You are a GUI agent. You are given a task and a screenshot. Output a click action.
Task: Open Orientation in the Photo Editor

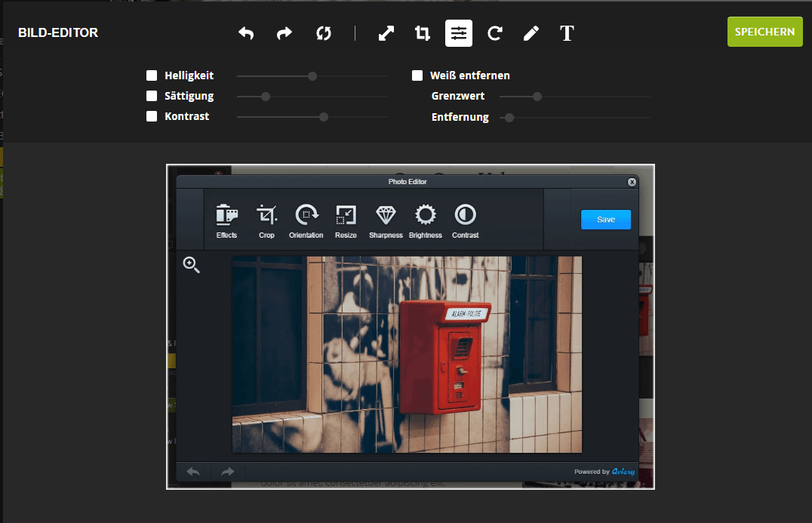(x=306, y=221)
